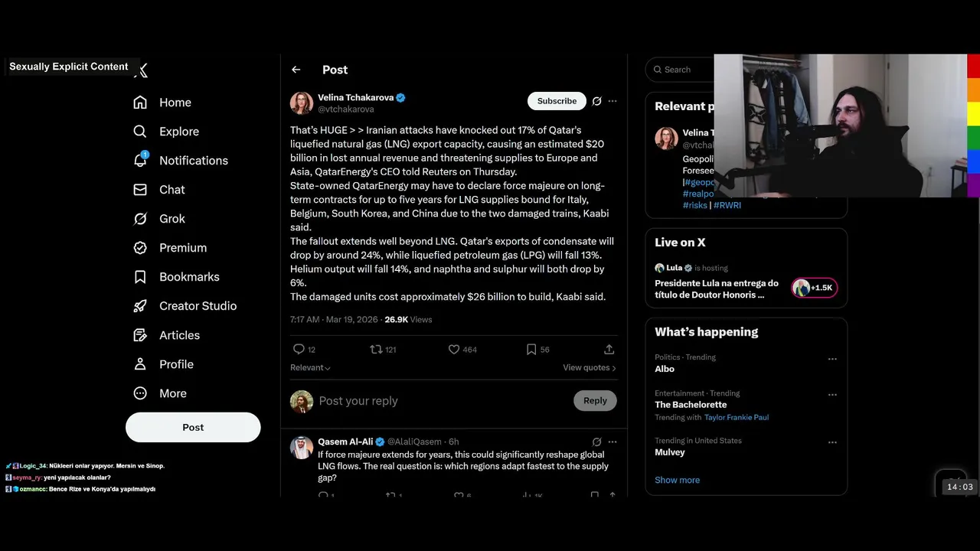Join Lula's live with the +1.5K badge
Image resolution: width=980 pixels, height=551 pixels.
815,288
